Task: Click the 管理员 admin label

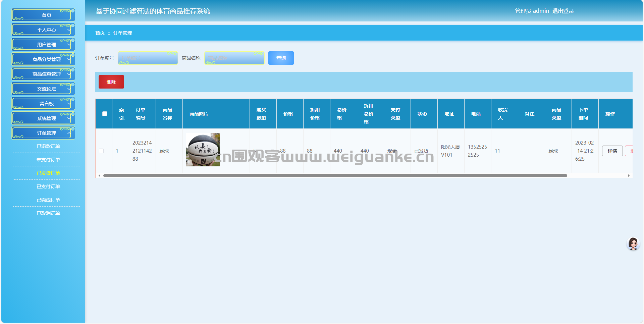Action: [532, 11]
